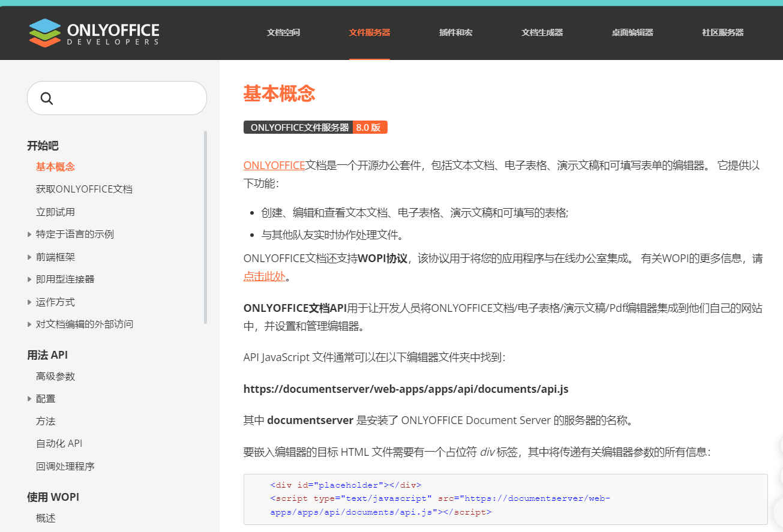Click the 基本概念 page title
783x532 pixels.
point(279,94)
